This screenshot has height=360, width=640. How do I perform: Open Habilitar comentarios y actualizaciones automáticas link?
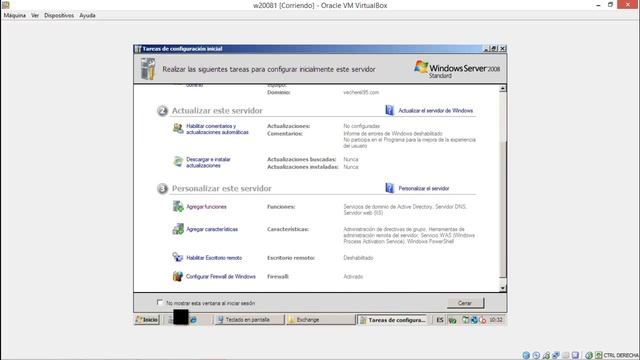coord(217,129)
